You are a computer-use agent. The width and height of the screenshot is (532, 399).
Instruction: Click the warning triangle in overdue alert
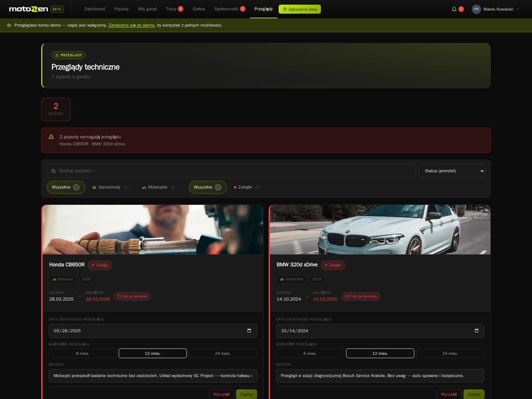tap(51, 136)
